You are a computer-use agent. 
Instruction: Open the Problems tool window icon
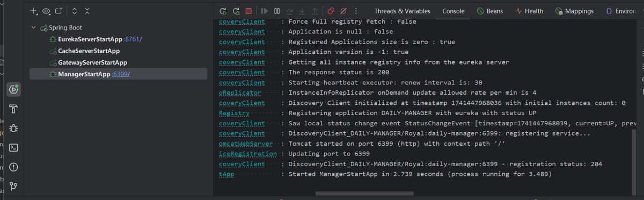click(13, 167)
